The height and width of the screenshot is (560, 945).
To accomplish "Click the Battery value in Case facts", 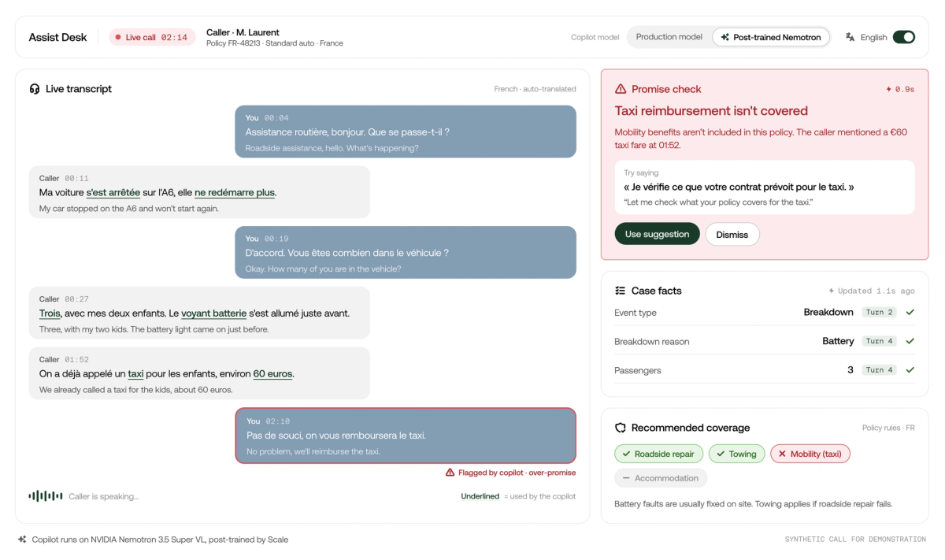I will click(x=838, y=341).
